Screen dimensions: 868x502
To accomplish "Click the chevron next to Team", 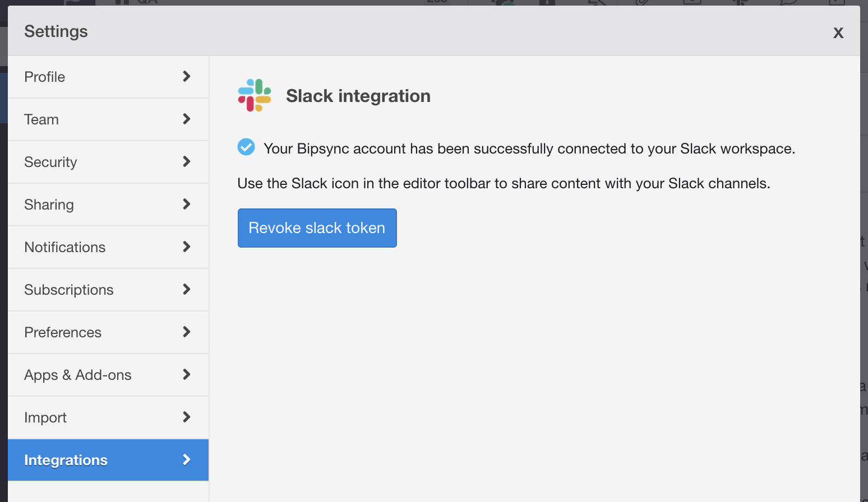I will (x=187, y=119).
